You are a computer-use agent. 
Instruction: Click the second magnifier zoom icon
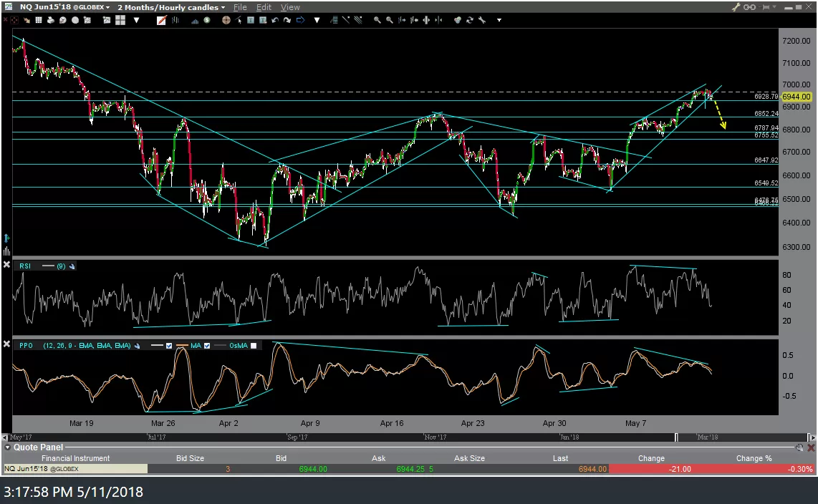(x=390, y=20)
